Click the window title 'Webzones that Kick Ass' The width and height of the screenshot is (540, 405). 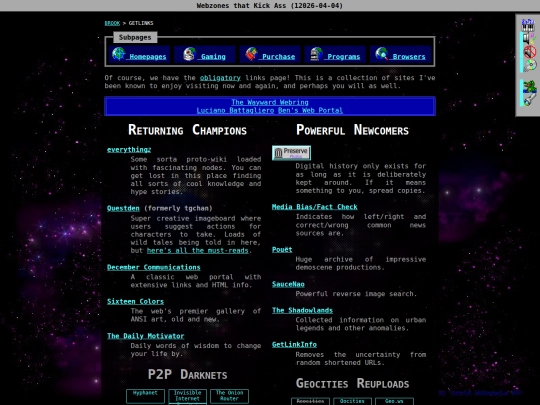click(x=241, y=6)
